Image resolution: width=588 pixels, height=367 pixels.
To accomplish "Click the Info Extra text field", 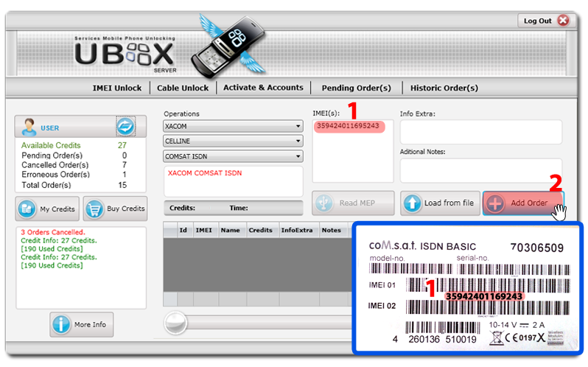I will [x=480, y=132].
